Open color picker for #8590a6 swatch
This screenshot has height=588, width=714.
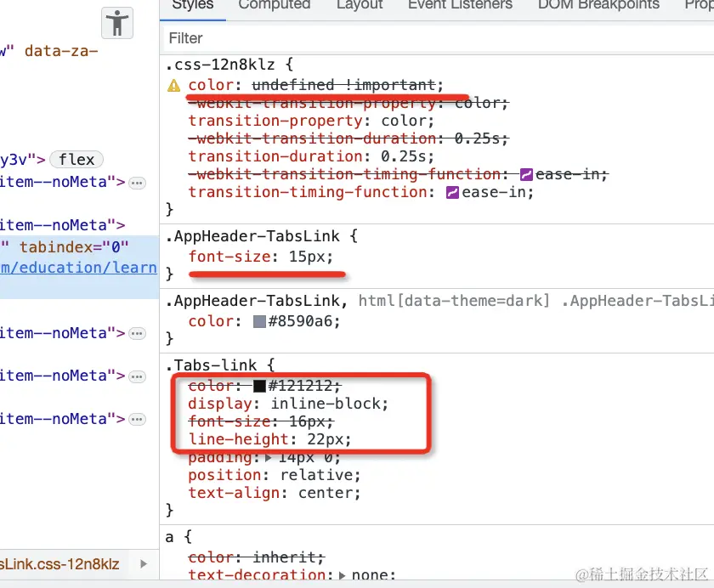tap(259, 322)
